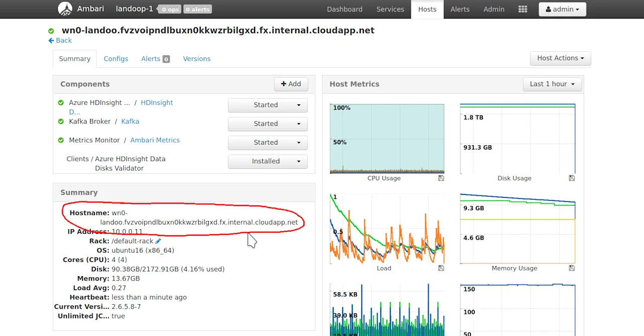The width and height of the screenshot is (644, 336).
Task: Open the Ambari Metrics service link
Action: coord(155,140)
